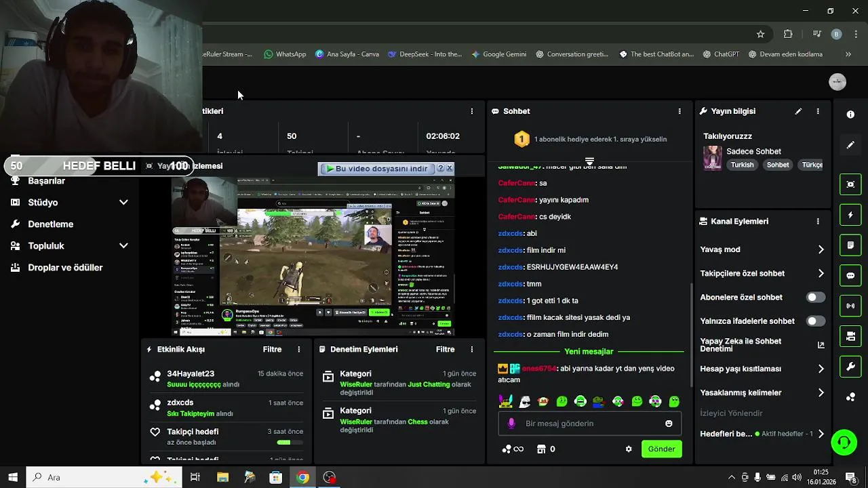Toggle the stream preview panel icon in the sidebar
Screen dimensions: 868x488
pos(850,184)
